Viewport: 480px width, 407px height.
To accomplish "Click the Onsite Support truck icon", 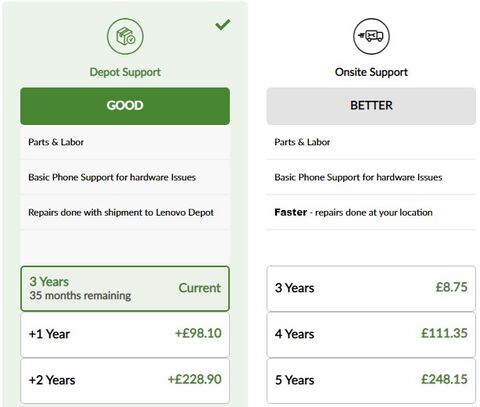I will [x=371, y=36].
